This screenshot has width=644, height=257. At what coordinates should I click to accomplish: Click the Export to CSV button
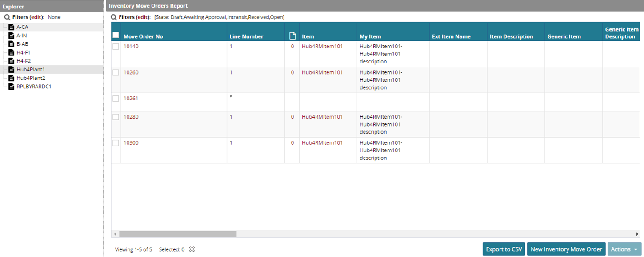(504, 249)
